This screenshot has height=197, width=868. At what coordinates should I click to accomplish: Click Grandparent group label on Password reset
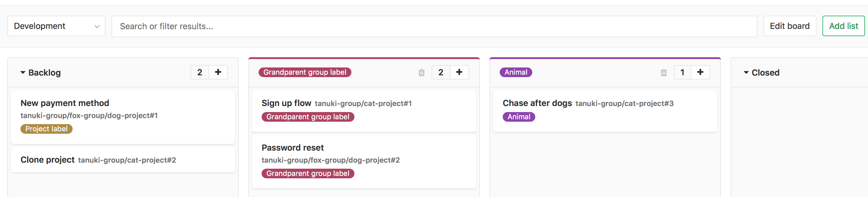click(308, 174)
